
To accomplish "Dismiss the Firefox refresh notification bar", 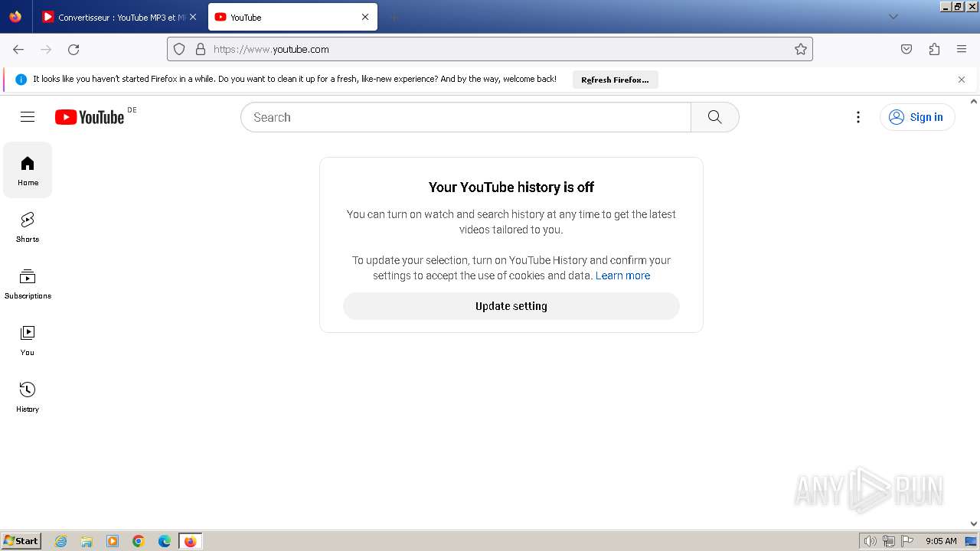I will click(962, 80).
